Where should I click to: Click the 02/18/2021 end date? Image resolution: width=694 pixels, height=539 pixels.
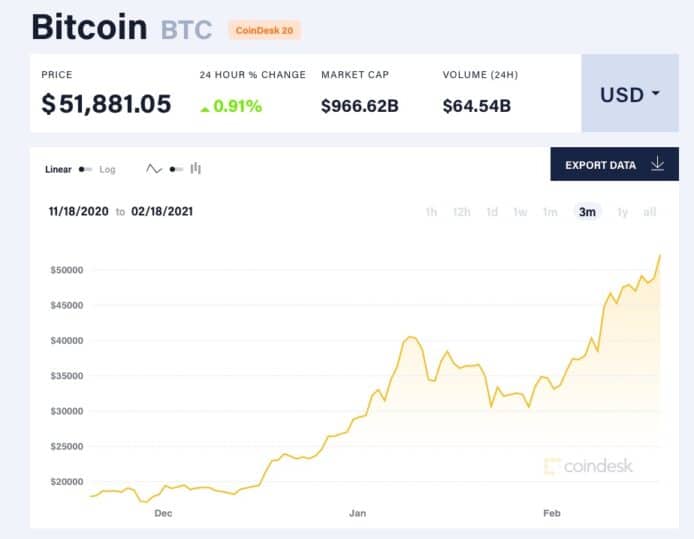point(162,212)
